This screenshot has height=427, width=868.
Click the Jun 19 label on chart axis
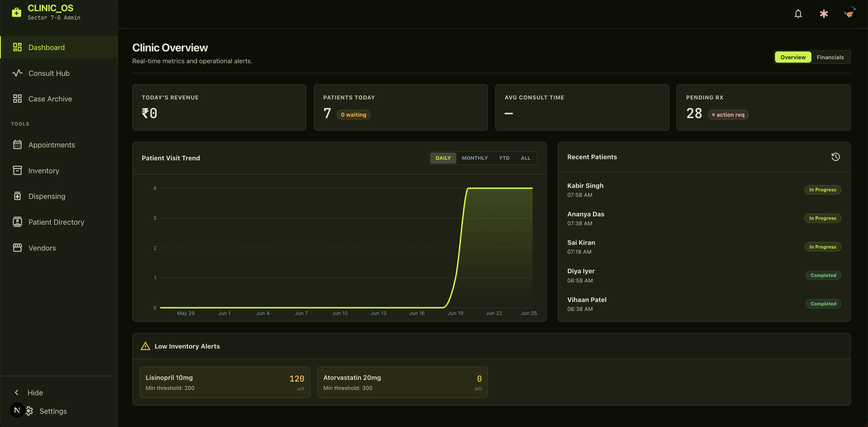pyautogui.click(x=455, y=313)
